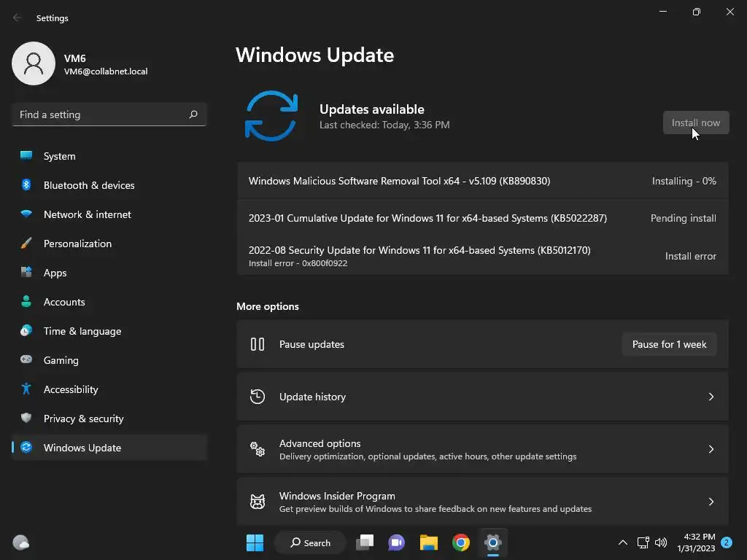Screen dimensions: 747x560
Task: Select Accounts in the sidebar
Action: pos(109,302)
